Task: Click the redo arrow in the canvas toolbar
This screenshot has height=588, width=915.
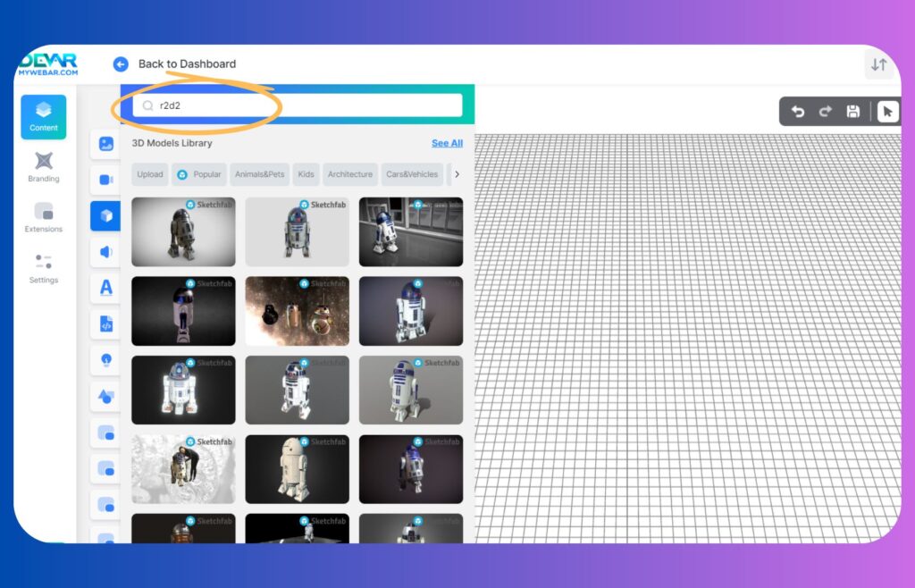Action: click(x=826, y=112)
